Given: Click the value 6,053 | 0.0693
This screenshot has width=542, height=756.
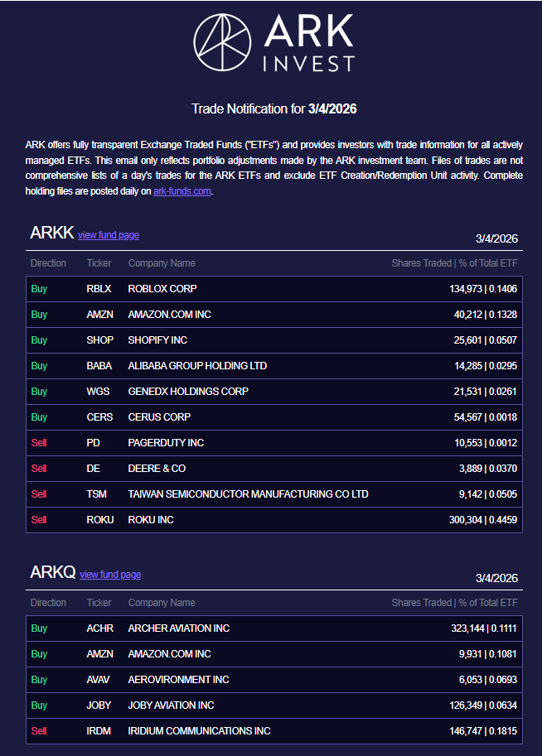Looking at the screenshot, I should point(488,679).
